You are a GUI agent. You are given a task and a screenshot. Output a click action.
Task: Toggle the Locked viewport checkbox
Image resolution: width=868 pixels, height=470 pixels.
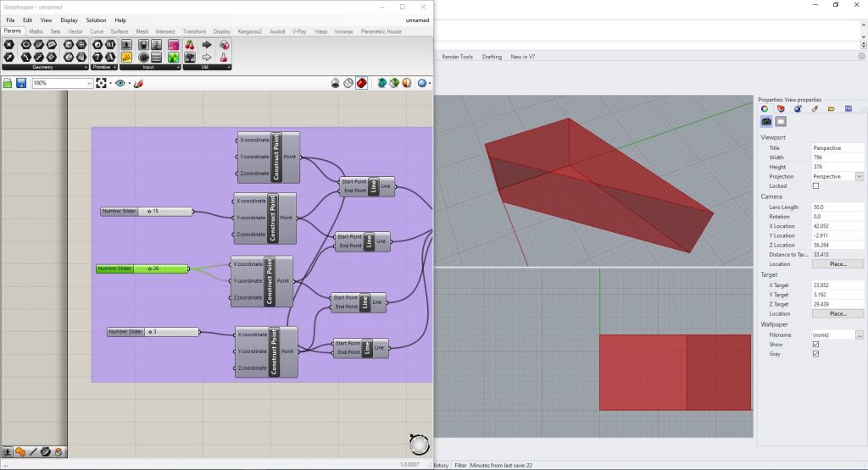(815, 185)
